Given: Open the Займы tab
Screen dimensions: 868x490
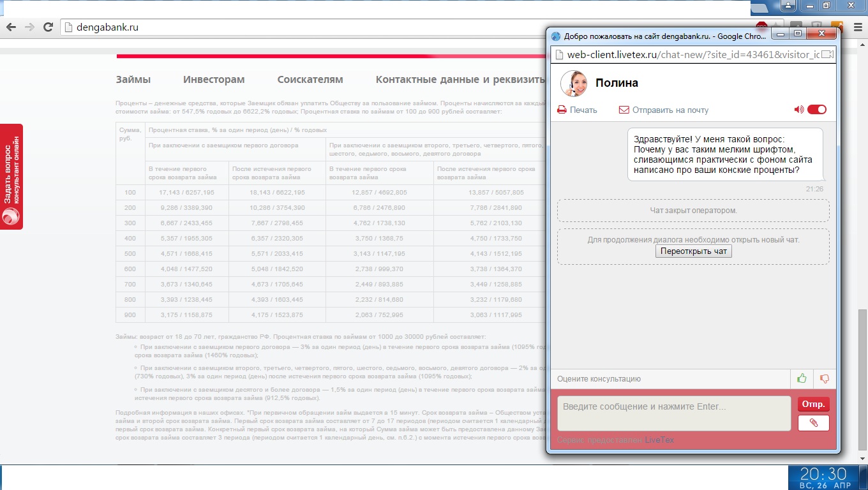Looking at the screenshot, I should click(133, 80).
